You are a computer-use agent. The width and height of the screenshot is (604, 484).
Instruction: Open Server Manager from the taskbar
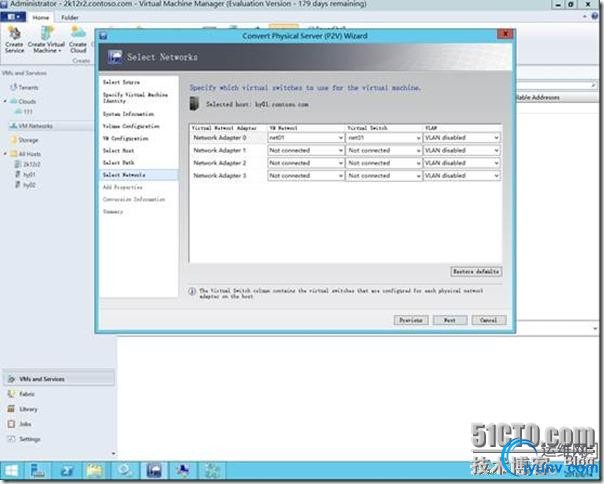pyautogui.click(x=38, y=471)
